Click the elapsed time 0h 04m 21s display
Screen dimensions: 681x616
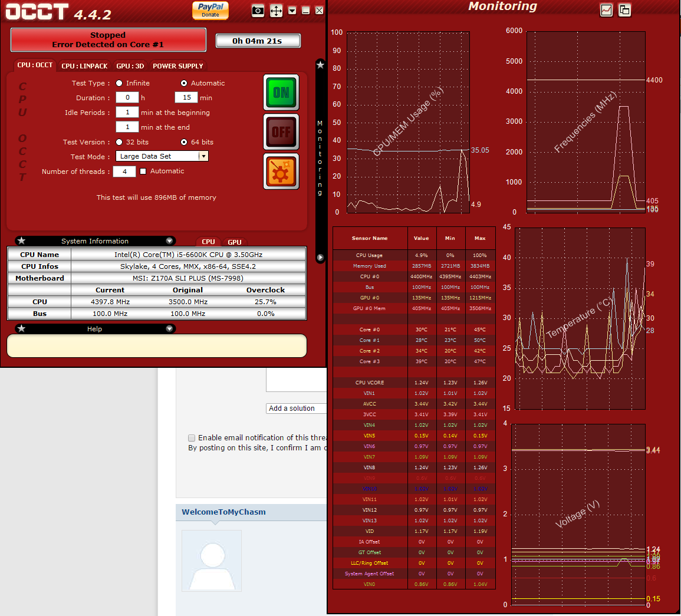tap(258, 41)
